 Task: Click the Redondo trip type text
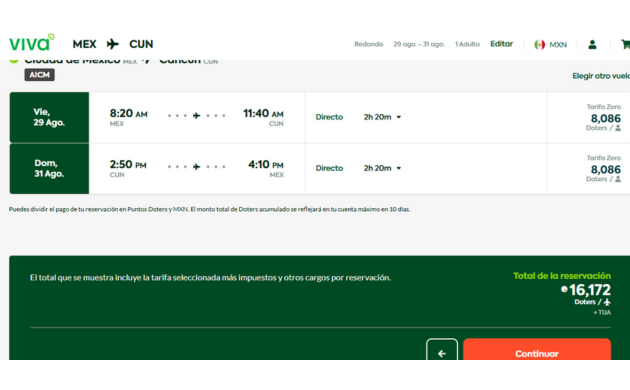[368, 44]
